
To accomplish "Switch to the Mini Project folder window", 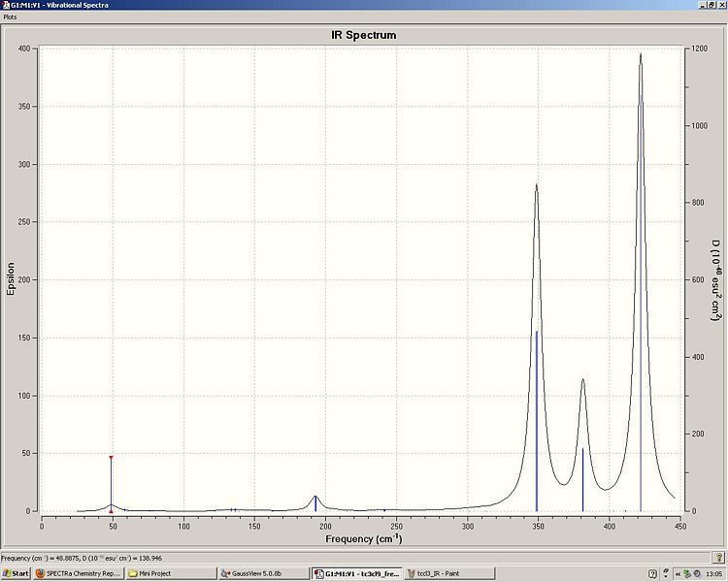I will [x=170, y=573].
